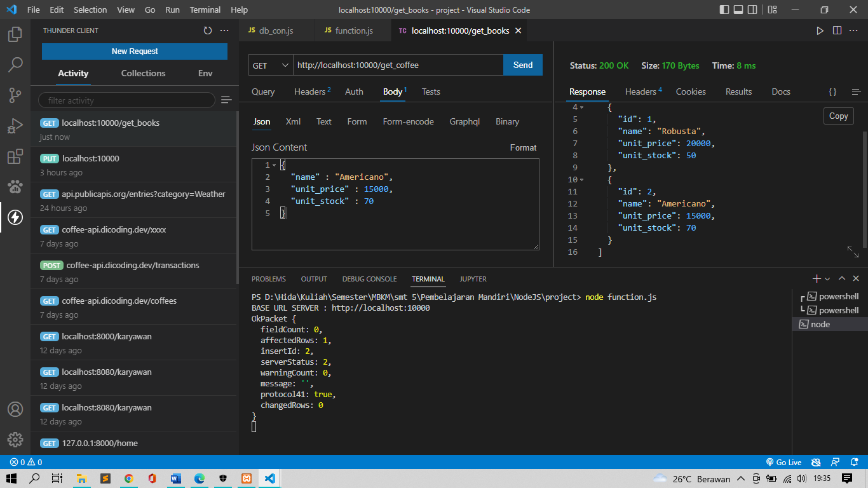The height and width of the screenshot is (488, 868).
Task: Toggle primary sidebar layout icon
Action: click(724, 10)
